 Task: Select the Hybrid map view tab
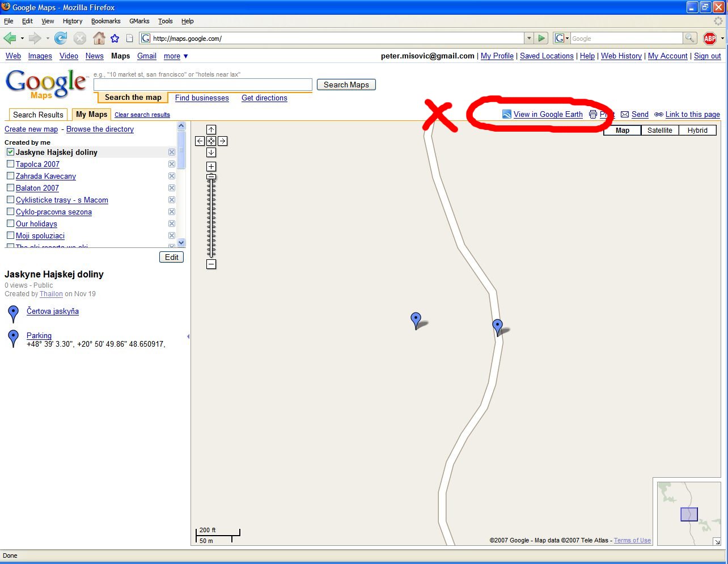pyautogui.click(x=697, y=130)
